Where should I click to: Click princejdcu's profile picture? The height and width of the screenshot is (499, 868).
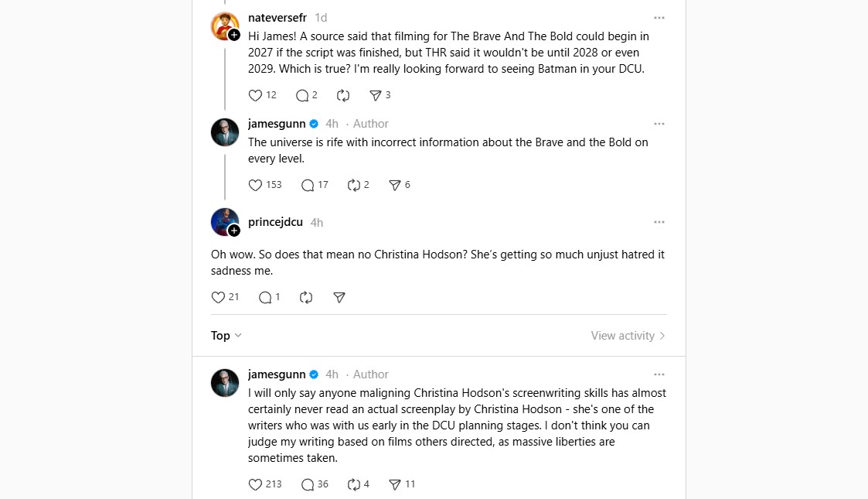[x=224, y=222]
